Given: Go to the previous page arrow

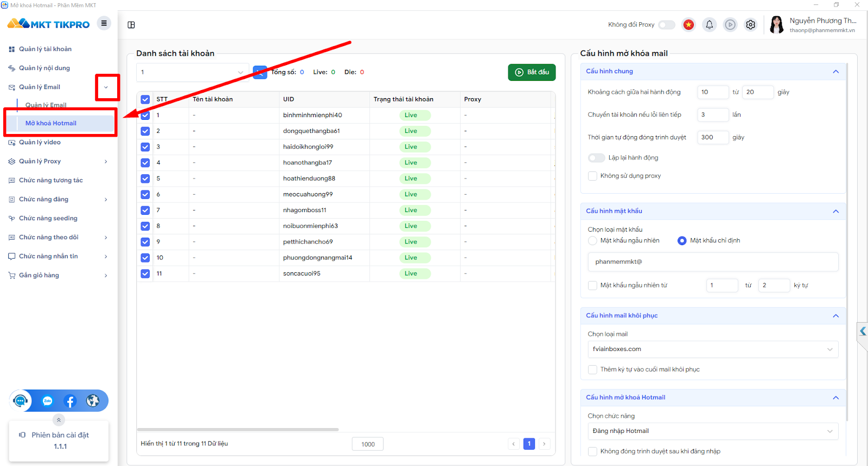Looking at the screenshot, I should tap(514, 444).
